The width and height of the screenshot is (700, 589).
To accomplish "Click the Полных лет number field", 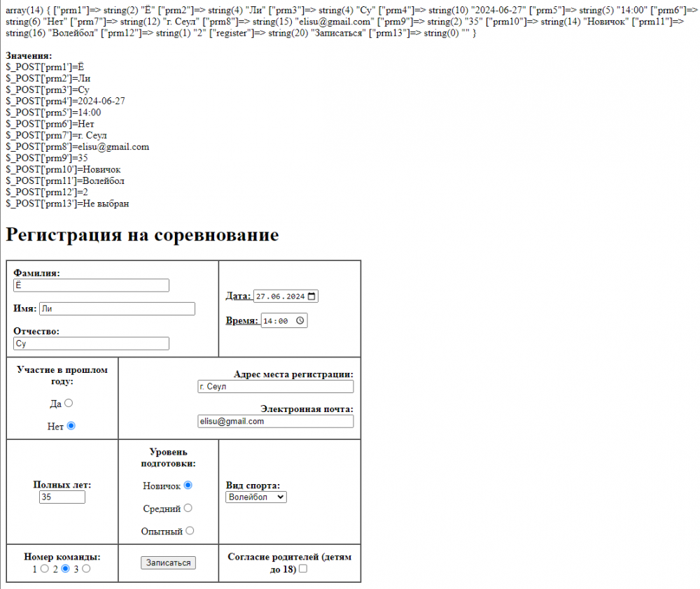I will click(62, 497).
